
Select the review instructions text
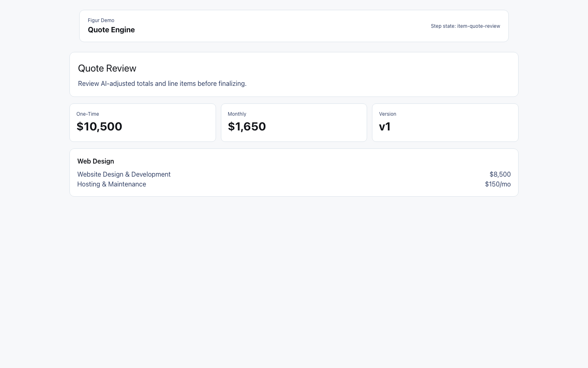162,83
